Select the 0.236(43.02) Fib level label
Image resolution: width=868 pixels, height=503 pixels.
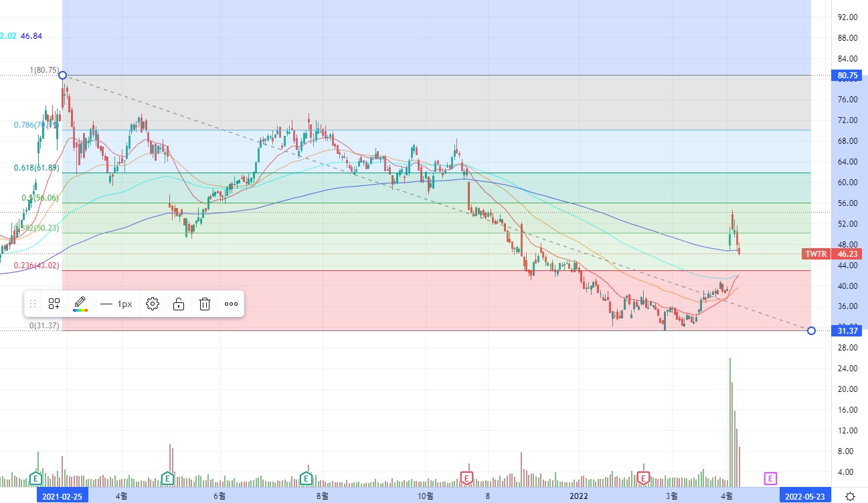tap(37, 266)
